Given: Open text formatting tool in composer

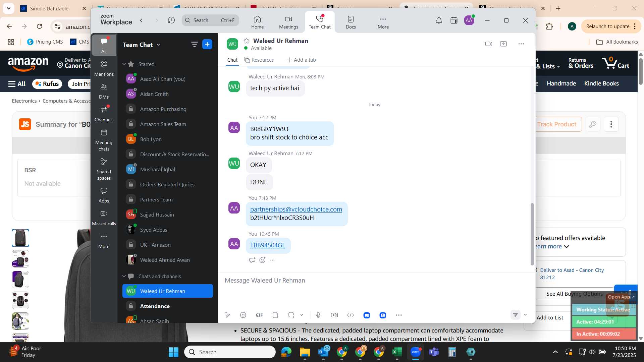Looking at the screenshot, I should [x=227, y=315].
